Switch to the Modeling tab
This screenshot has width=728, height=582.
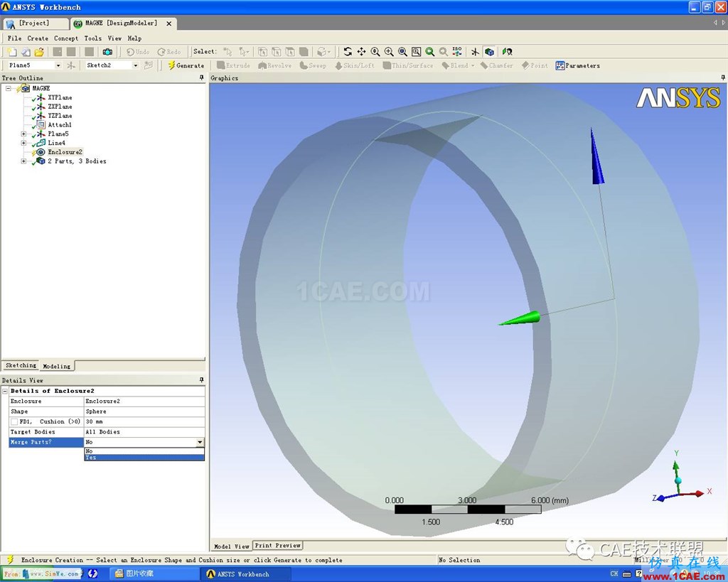[x=57, y=366]
